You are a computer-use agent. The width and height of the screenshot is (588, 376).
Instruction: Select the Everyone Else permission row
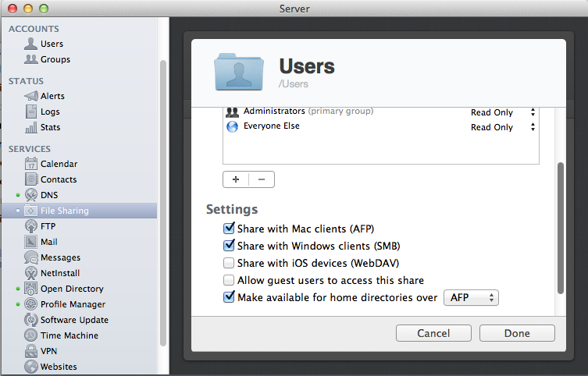coord(381,127)
